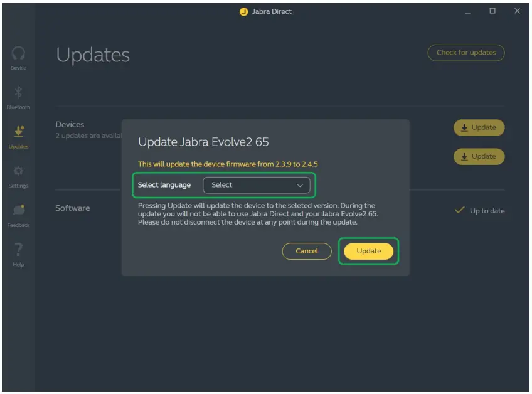Click the 'Select language' label
Screen dimensions: 532x394
[x=164, y=185]
